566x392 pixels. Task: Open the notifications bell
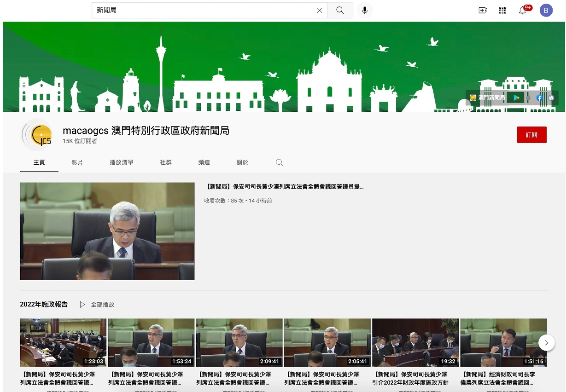[x=522, y=10]
